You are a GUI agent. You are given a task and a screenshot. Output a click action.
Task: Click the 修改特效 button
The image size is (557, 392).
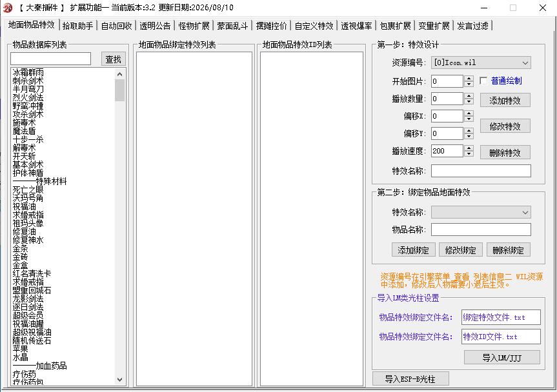click(x=505, y=126)
